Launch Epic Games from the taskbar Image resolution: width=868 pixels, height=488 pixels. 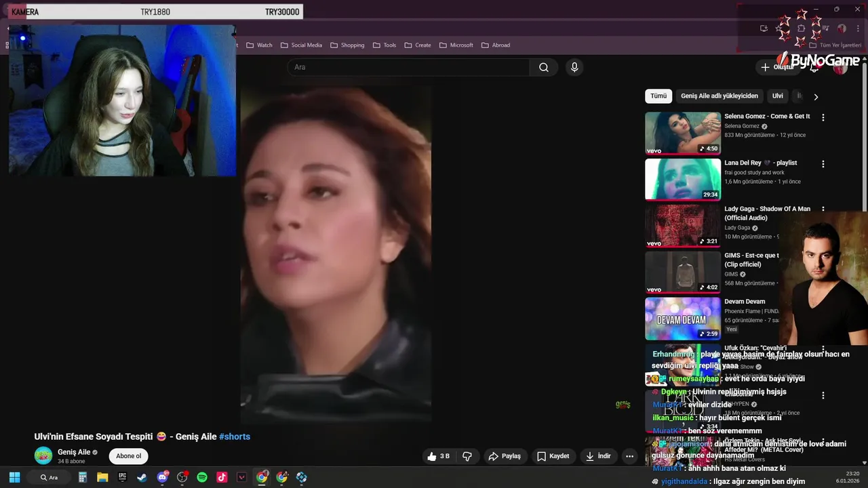coord(122,477)
